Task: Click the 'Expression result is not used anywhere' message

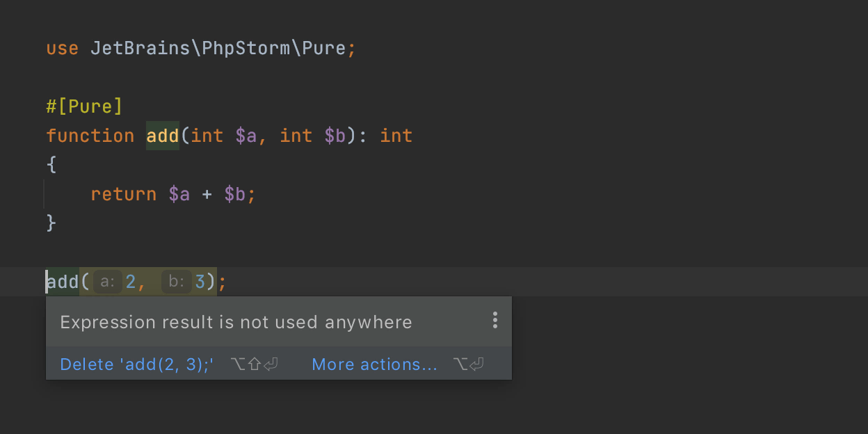Action: [x=236, y=323]
